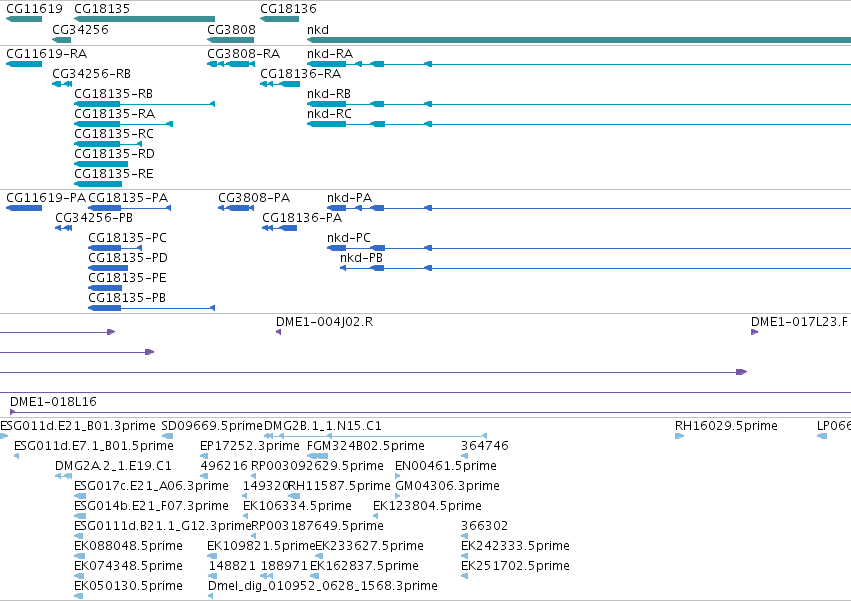Select the CG18135-RC transcript label
The image size is (851, 601).
pos(114,134)
